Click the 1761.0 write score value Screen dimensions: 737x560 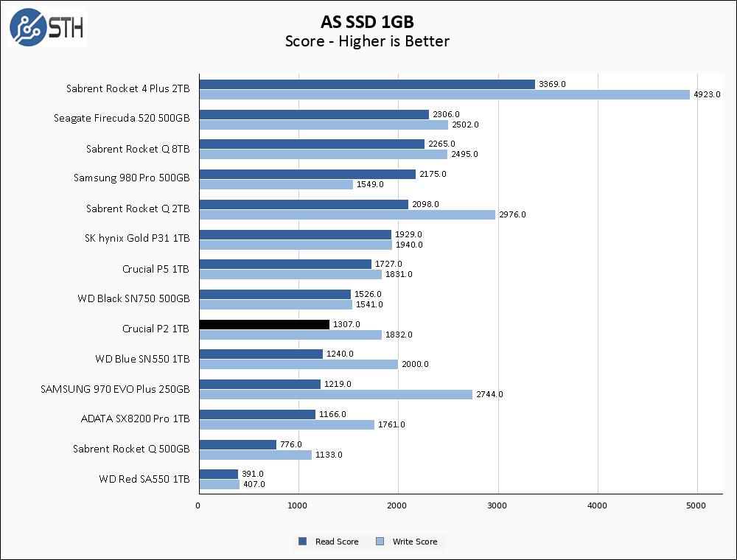pyautogui.click(x=391, y=424)
